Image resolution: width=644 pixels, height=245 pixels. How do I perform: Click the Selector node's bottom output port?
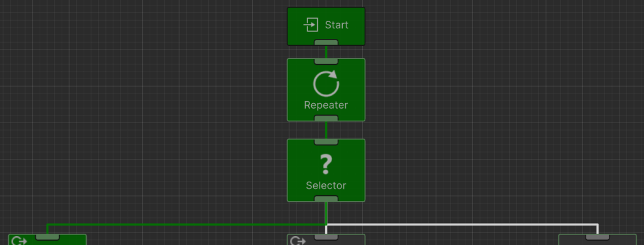pyautogui.click(x=326, y=199)
